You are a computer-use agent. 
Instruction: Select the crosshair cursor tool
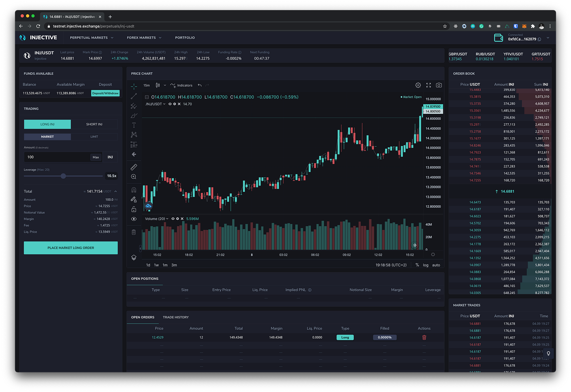tap(134, 86)
